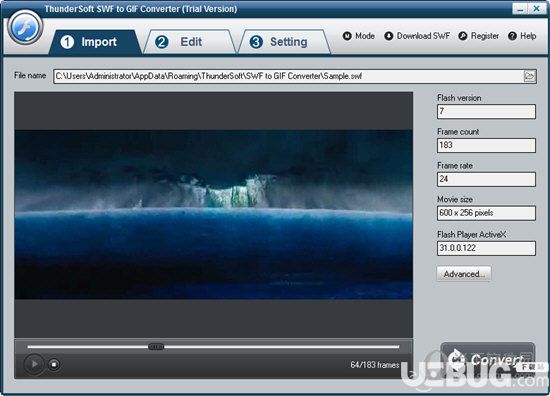Click the 64/183 frames counter

pyautogui.click(x=375, y=365)
